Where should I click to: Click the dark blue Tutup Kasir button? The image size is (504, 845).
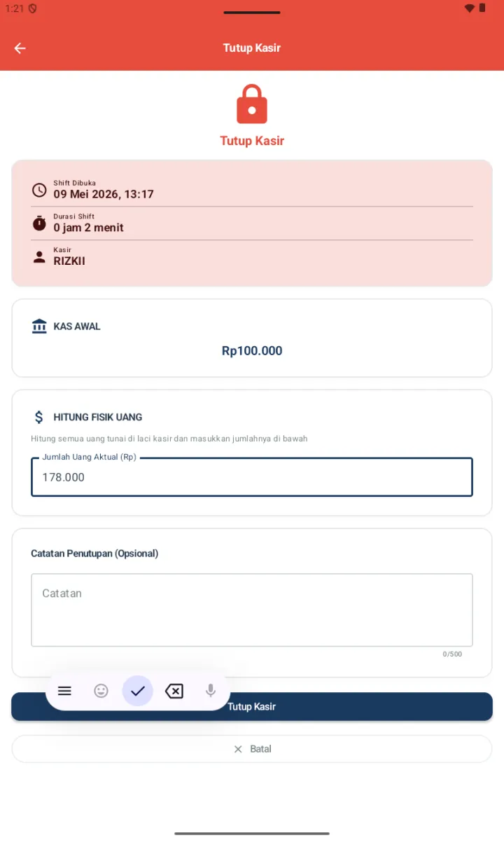[x=252, y=706]
